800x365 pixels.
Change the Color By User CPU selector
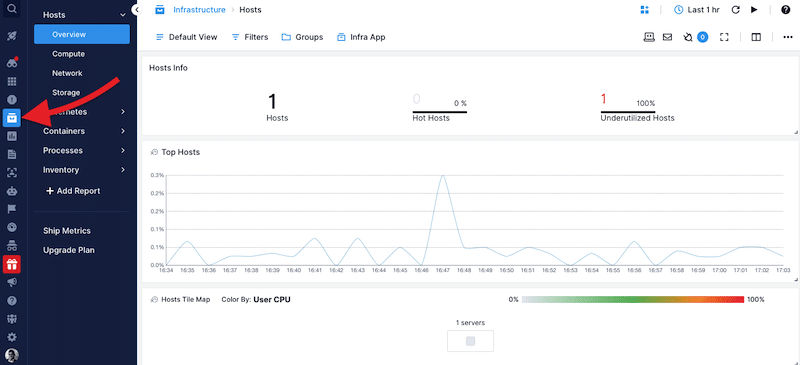click(271, 300)
